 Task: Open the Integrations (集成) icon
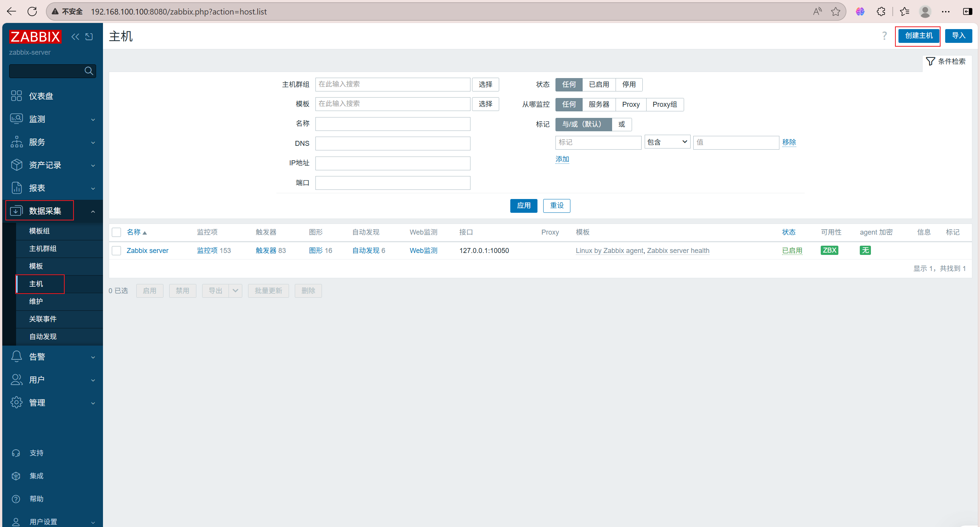tap(16, 476)
